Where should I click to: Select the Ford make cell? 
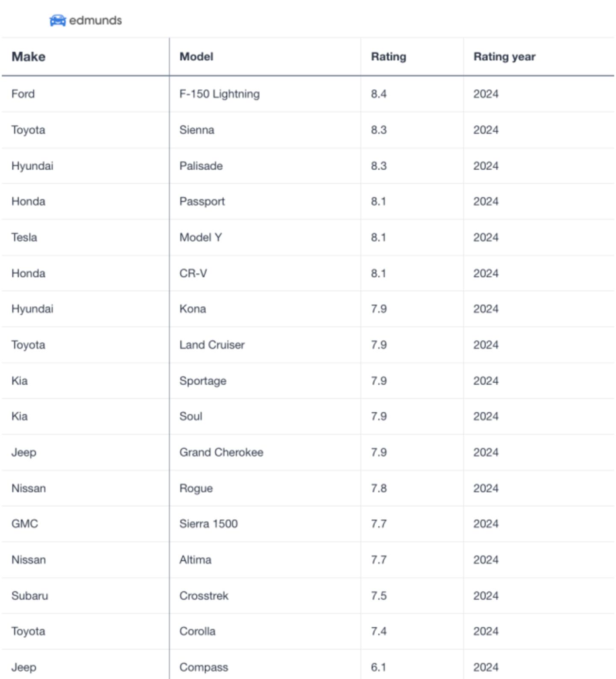pos(23,94)
